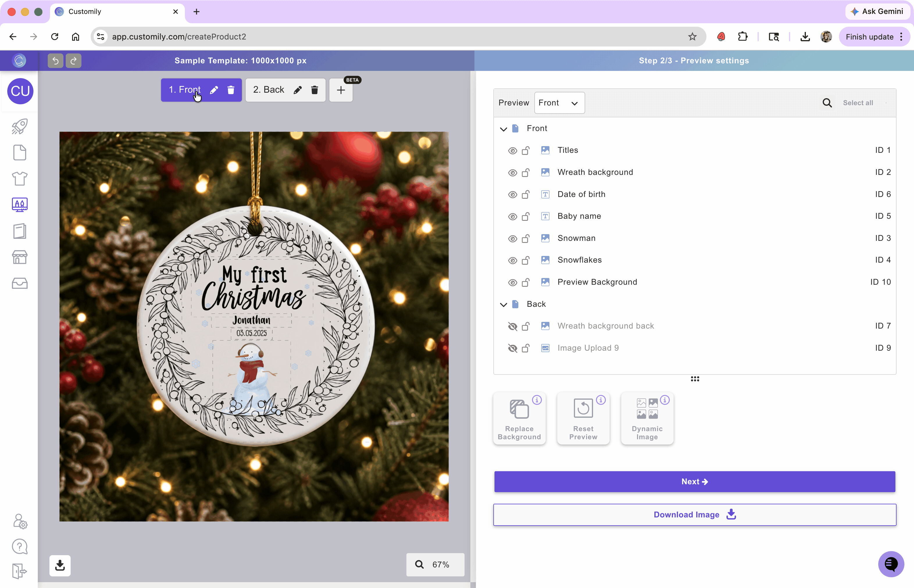Open the design template monitor sidebar icon
Image resolution: width=914 pixels, height=588 pixels.
click(19, 204)
